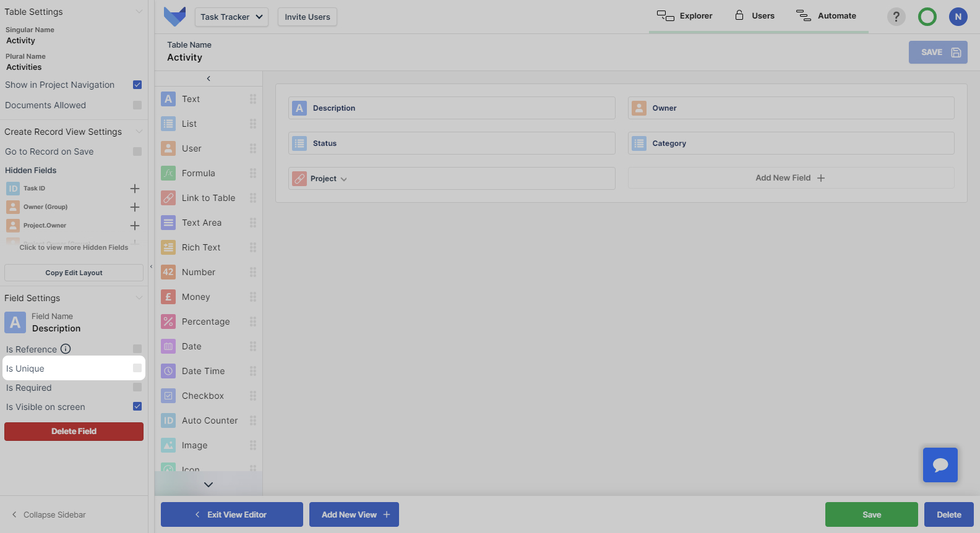
Task: Add hidden field Task ID with plus
Action: [135, 189]
